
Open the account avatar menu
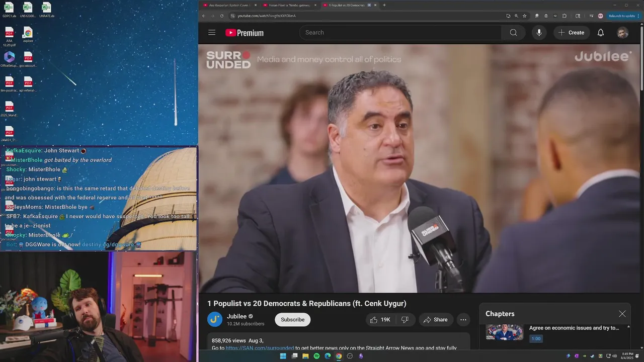point(622,33)
